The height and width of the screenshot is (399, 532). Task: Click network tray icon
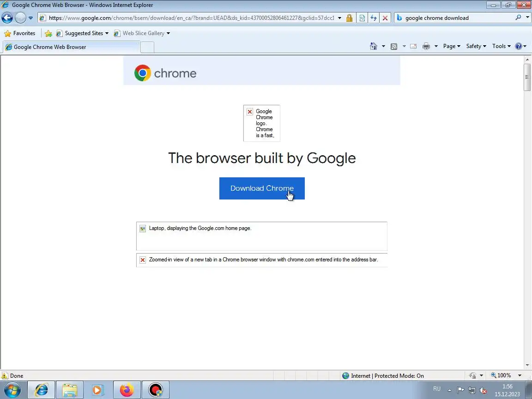coord(472,390)
